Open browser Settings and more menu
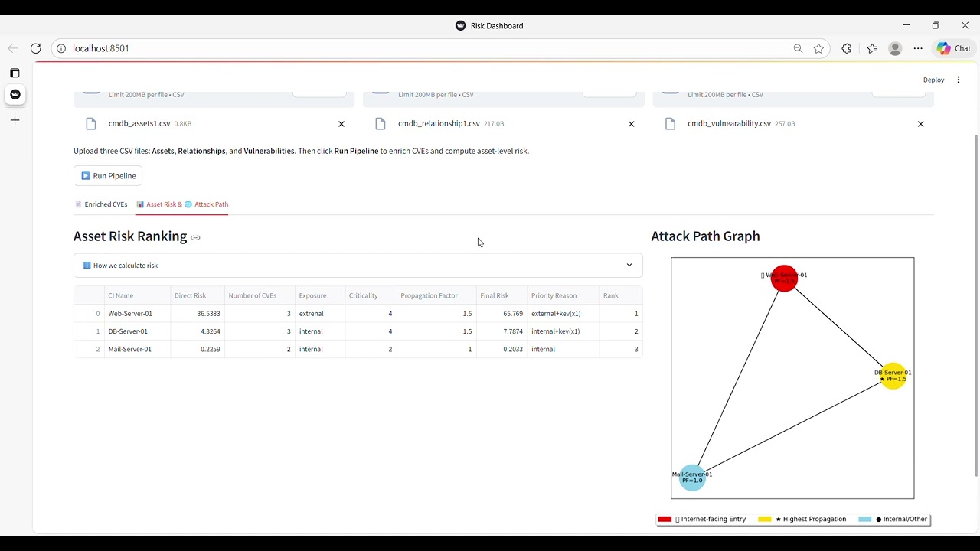Screen dimensions: 980x551 (918, 48)
